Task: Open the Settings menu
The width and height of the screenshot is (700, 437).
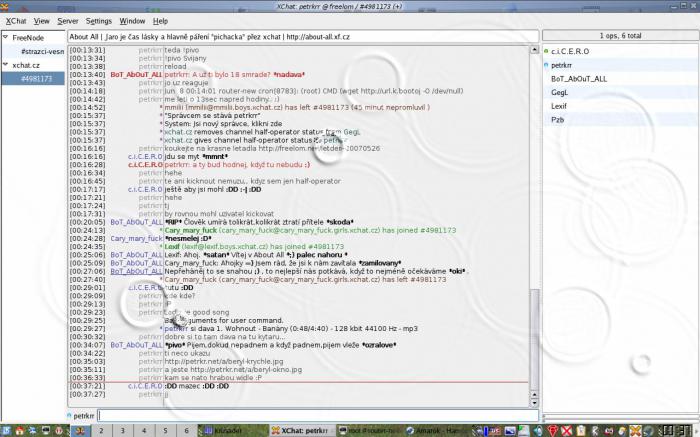Action: 99,21
